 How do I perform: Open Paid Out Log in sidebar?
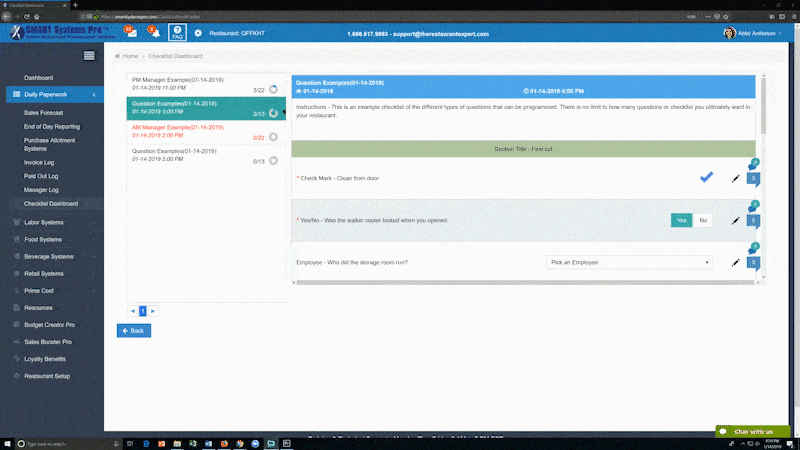point(41,176)
